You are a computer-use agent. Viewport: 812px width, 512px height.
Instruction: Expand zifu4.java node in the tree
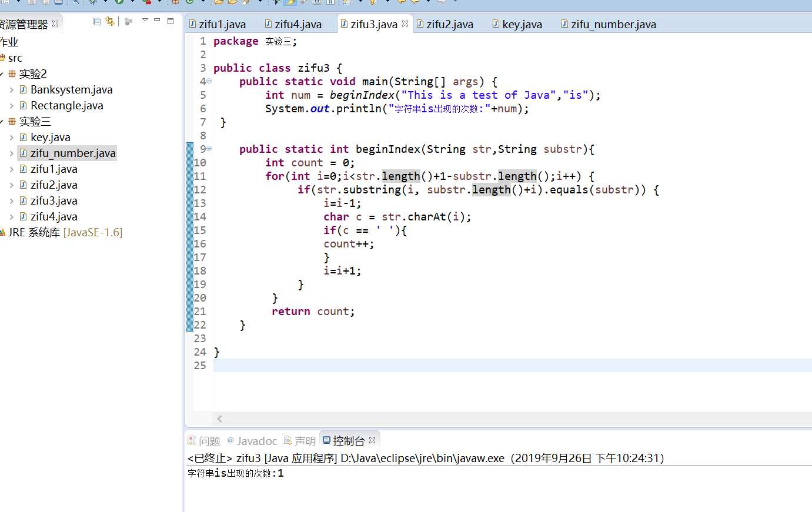coord(11,217)
